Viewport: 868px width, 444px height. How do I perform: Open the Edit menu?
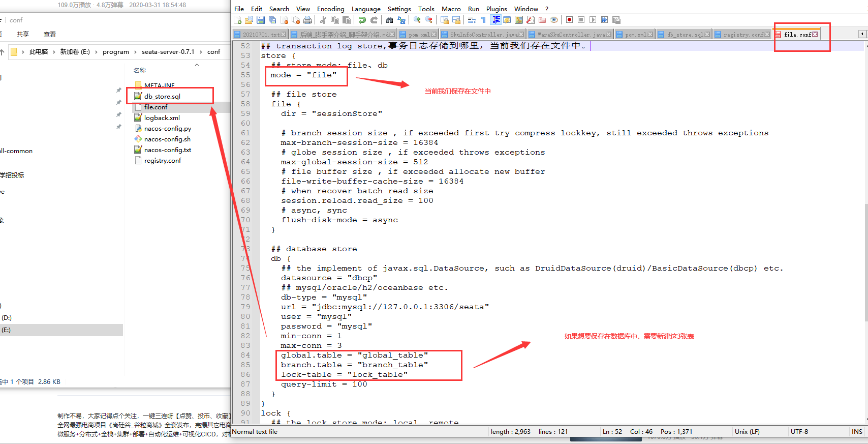(257, 9)
